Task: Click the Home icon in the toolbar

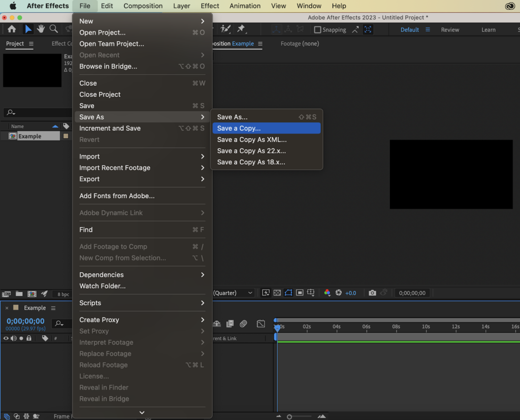Action: (x=12, y=29)
